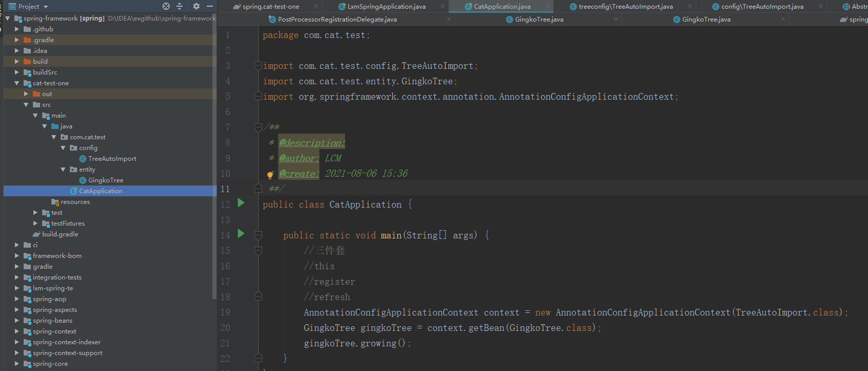The width and height of the screenshot is (868, 371).
Task: Collapse the src folder
Action: point(26,105)
